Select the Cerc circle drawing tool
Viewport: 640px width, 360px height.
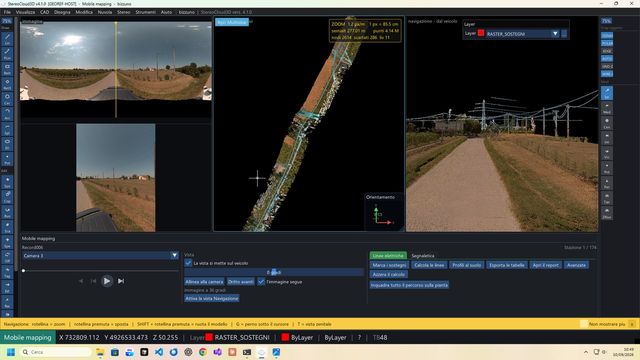tap(7, 99)
